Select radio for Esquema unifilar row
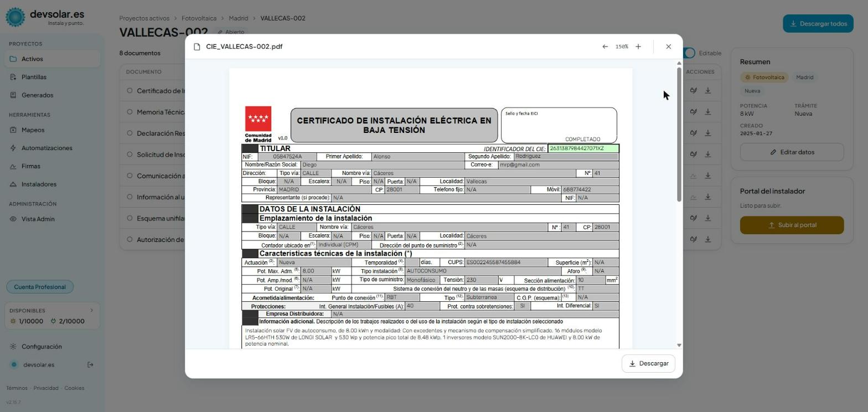 coord(130,218)
